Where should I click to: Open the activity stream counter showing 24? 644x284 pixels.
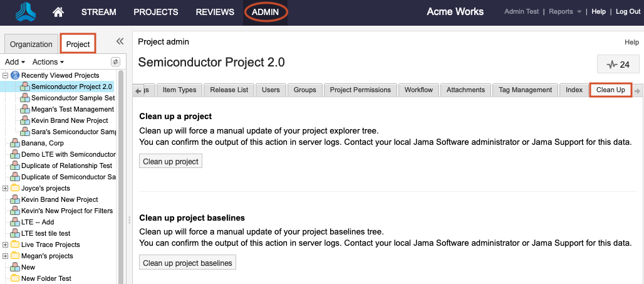coord(618,65)
